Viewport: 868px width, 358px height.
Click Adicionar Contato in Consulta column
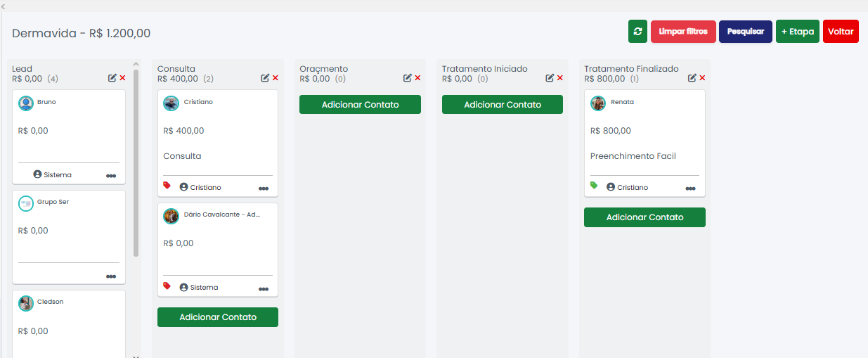(x=218, y=317)
